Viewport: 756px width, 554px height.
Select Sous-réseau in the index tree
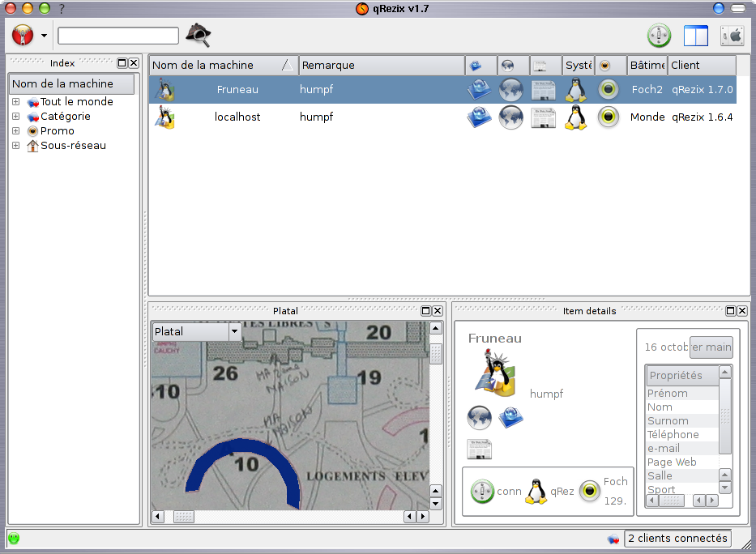click(x=73, y=146)
